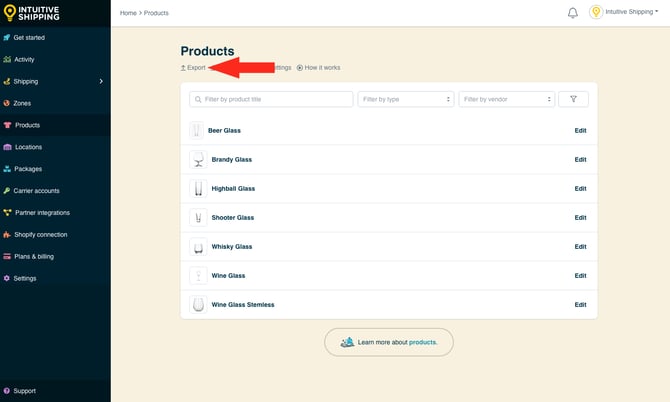Click the search magnifier icon
Viewport: 670px width, 402px height.
click(198, 99)
